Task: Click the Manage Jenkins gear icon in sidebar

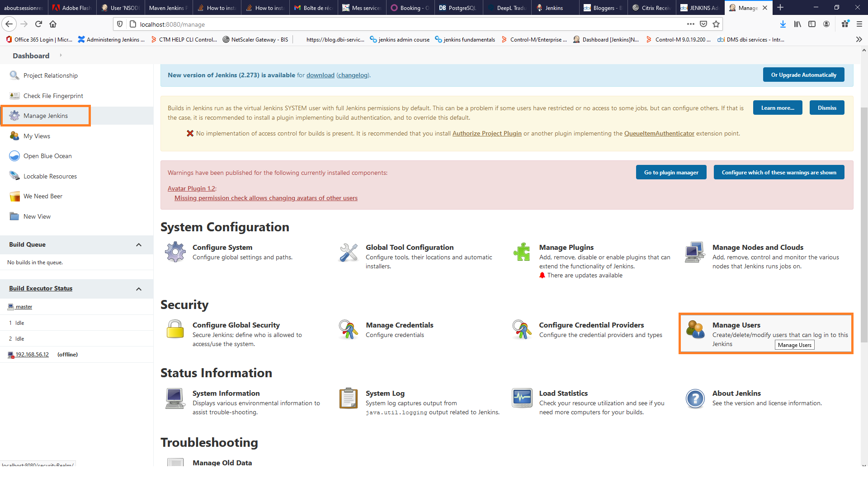Action: click(x=14, y=116)
